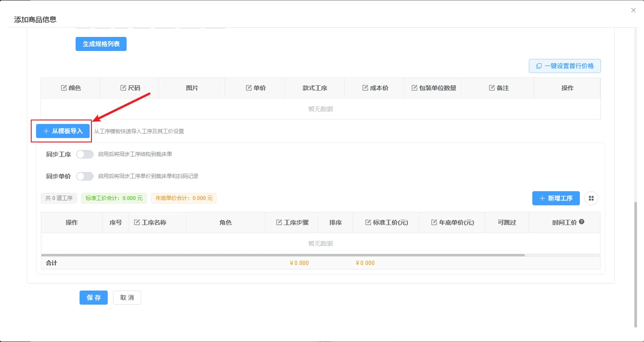
Task: Click the edit icon beside 标准工价(元) header
Action: [x=368, y=222]
